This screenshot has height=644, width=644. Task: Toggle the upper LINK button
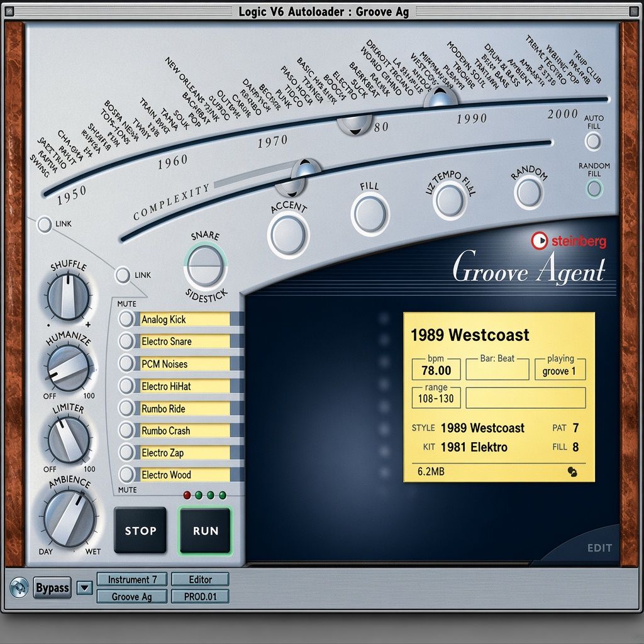coord(45,225)
